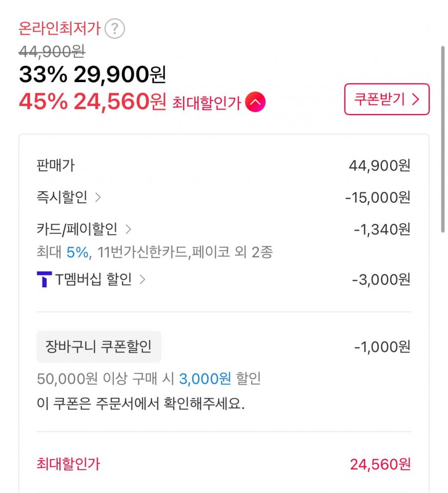Click the strikethrough 44,900원 original price
This screenshot has width=448, height=493.
tap(52, 51)
